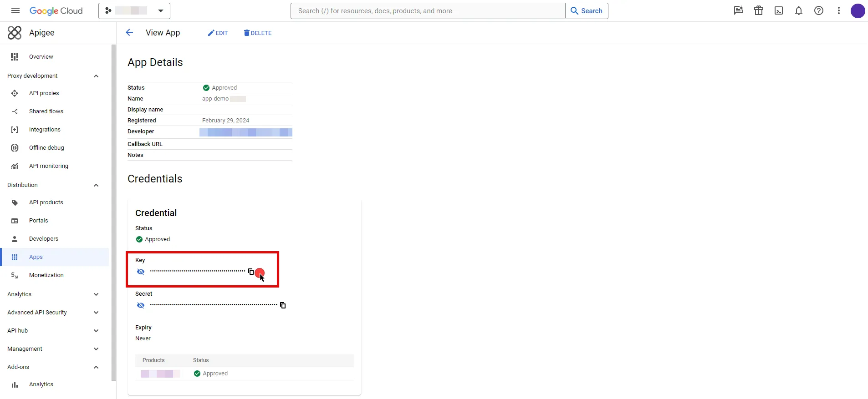Collapse the Add-ons section
Viewport: 868px width, 399px height.
(96, 367)
